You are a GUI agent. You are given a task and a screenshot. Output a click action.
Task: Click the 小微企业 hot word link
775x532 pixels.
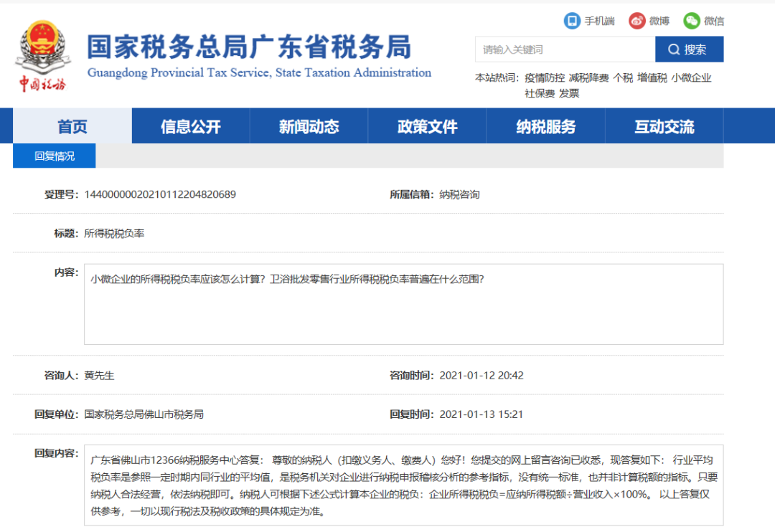[x=691, y=77]
